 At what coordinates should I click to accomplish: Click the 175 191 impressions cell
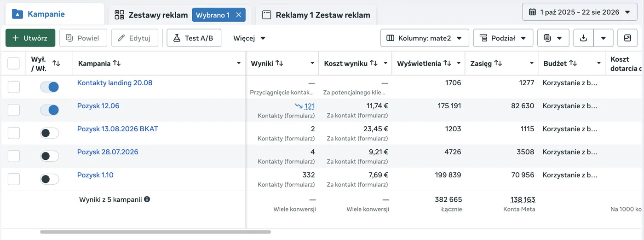pyautogui.click(x=449, y=106)
